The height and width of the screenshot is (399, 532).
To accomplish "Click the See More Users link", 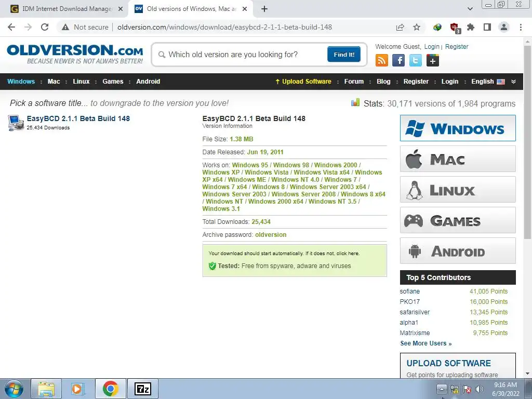I will tap(426, 343).
